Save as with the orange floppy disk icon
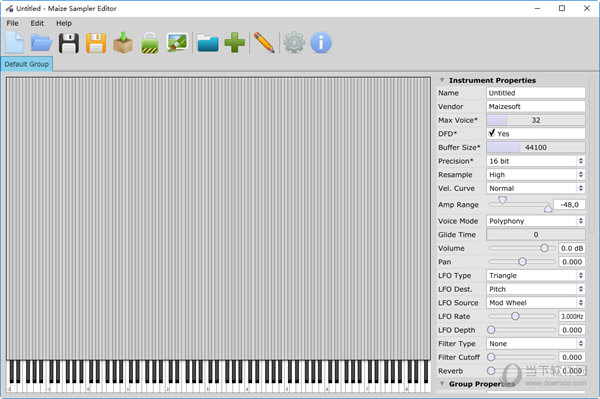Viewport: 600px width, 399px height. [x=96, y=43]
